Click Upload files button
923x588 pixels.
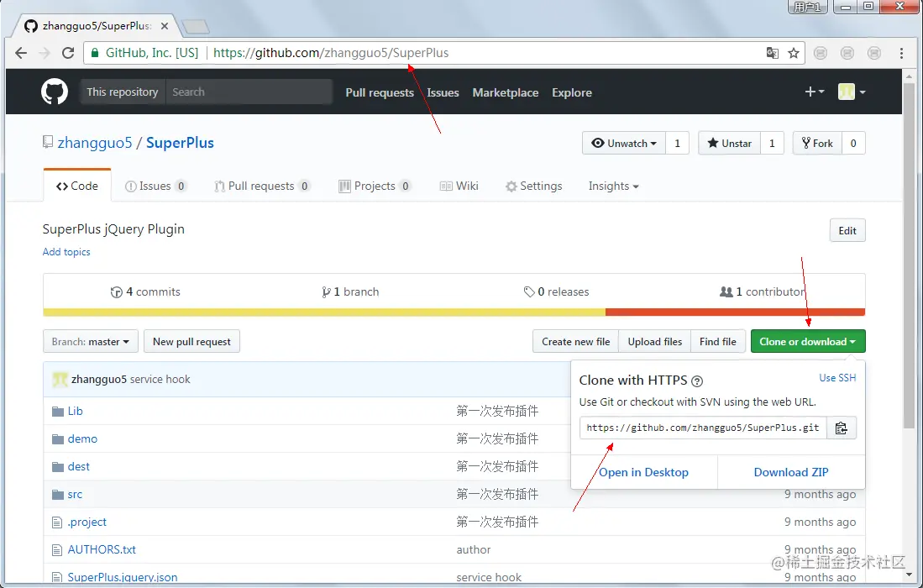point(654,341)
